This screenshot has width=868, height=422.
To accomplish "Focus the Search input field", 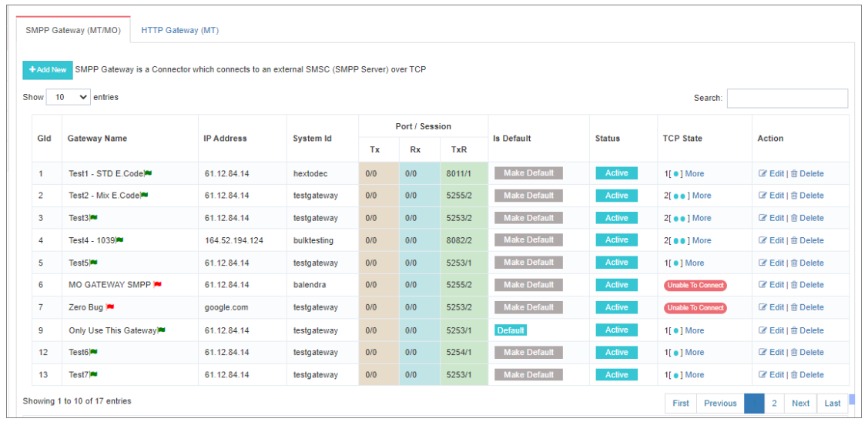I will click(787, 98).
